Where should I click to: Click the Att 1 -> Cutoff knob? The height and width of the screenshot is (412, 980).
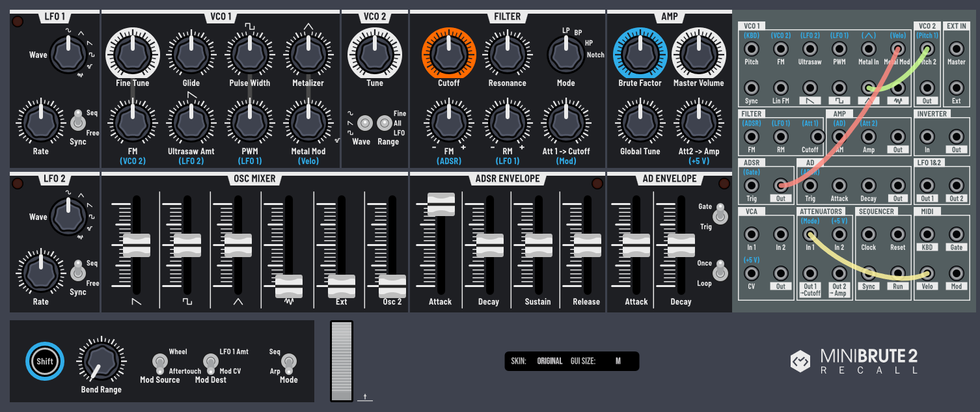566,122
